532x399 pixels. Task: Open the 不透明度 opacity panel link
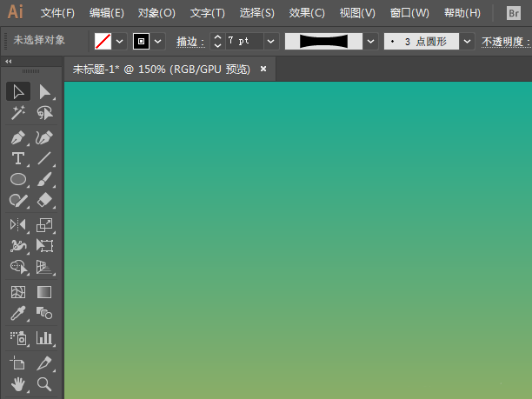(506, 42)
